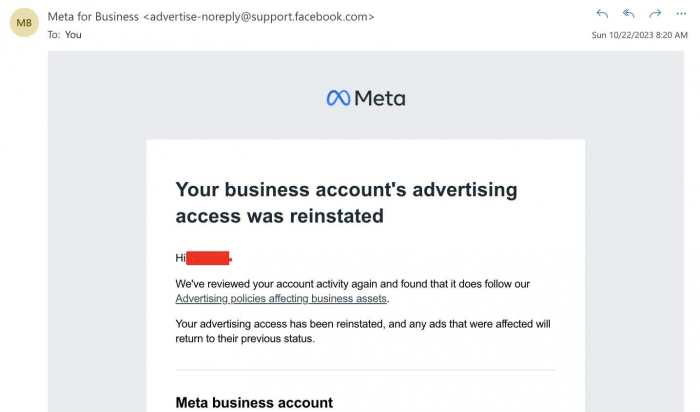Forward this email using the arrow icon
Viewport: 700px width, 412px height.
coord(655,14)
